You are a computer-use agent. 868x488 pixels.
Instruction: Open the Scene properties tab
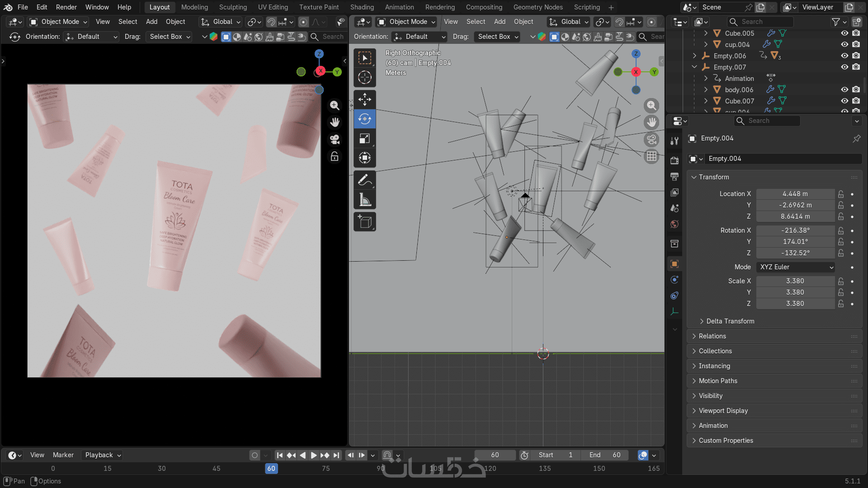(675, 208)
